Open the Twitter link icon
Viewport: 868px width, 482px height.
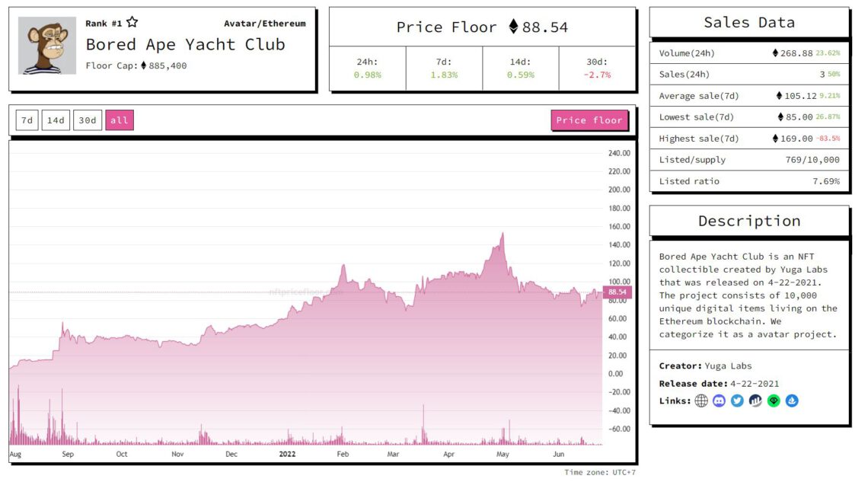click(x=737, y=401)
